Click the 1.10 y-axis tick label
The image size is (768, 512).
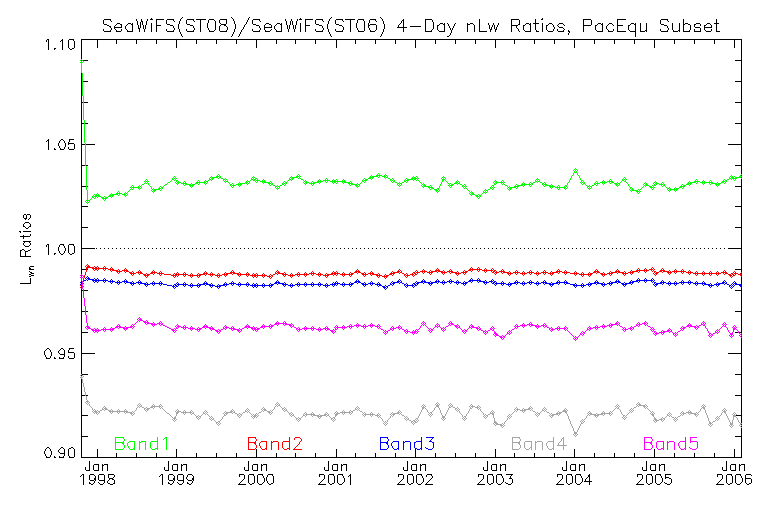click(59, 45)
